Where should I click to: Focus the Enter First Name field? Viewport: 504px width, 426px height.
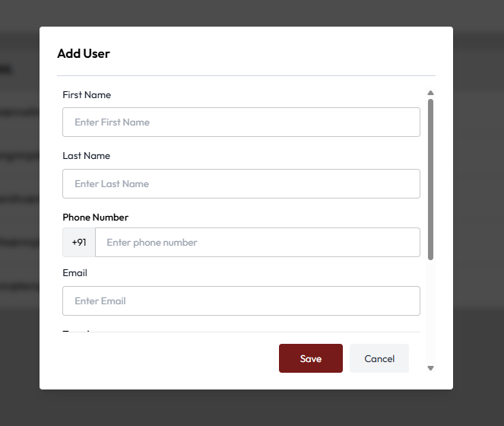(241, 122)
